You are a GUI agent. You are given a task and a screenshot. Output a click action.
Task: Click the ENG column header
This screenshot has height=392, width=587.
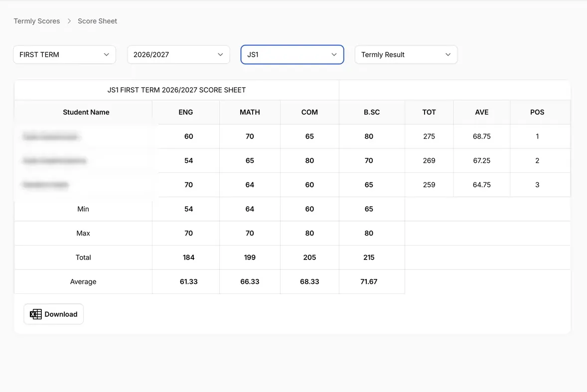[186, 112]
